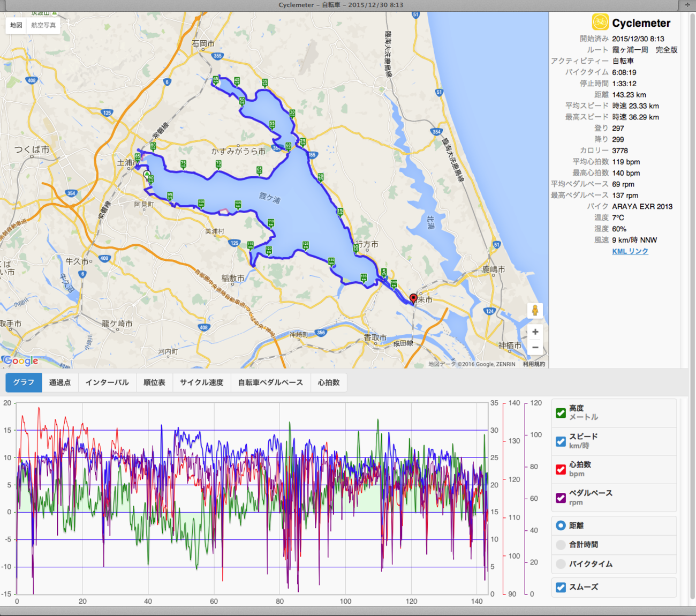
Task: Zoom out on the map with minus
Action: pos(535,348)
